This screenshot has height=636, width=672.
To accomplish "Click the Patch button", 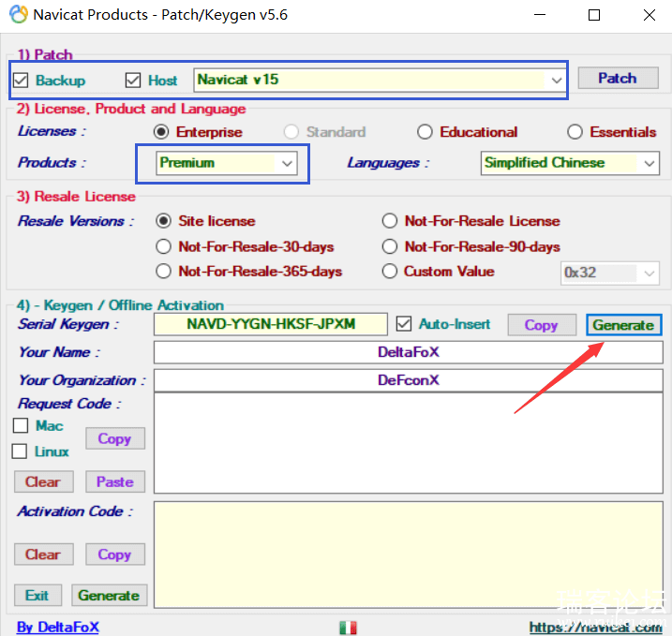I will [618, 78].
